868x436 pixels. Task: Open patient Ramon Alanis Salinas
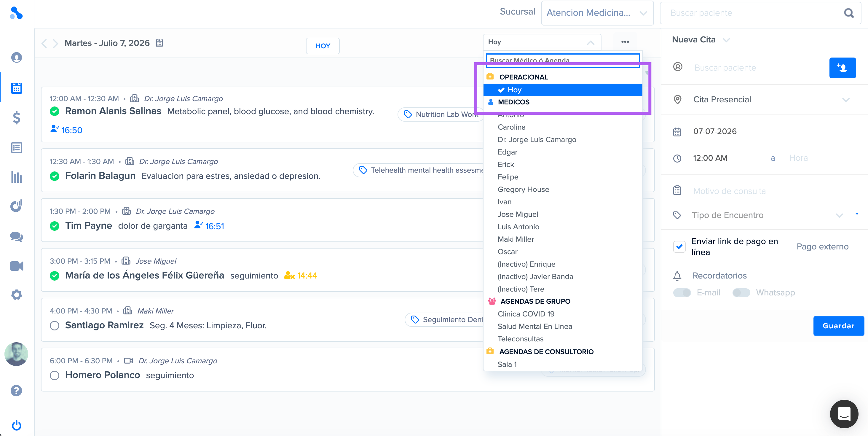click(113, 111)
